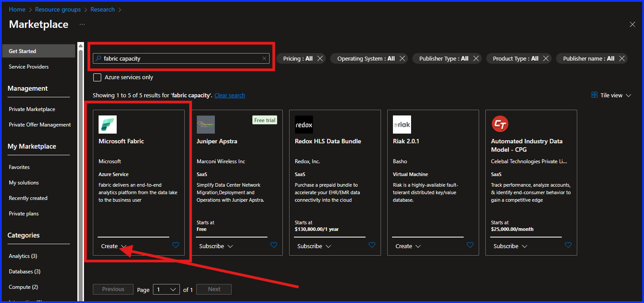Click the Juniper Apstra logo thumbnail
This screenshot has height=303, width=644.
pyautogui.click(x=205, y=124)
